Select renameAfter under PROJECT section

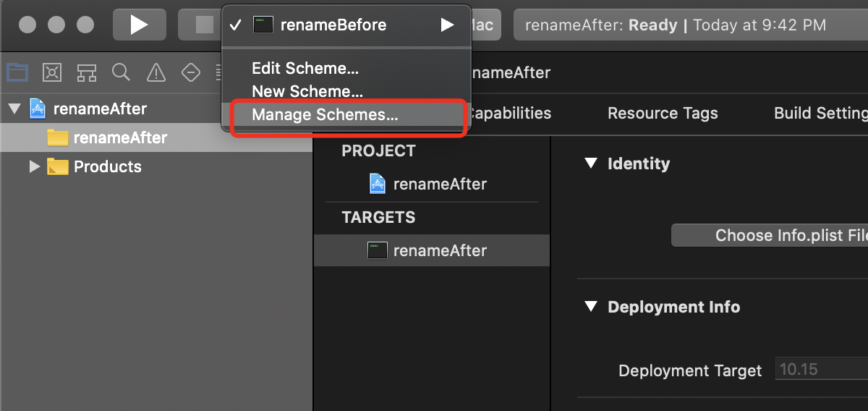pyautogui.click(x=432, y=184)
